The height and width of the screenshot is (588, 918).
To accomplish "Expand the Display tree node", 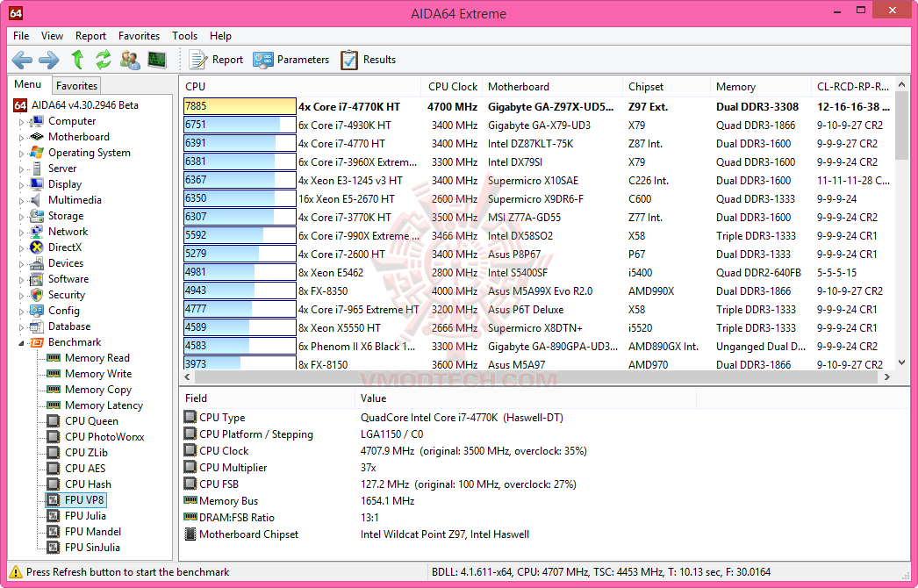I will [x=22, y=185].
